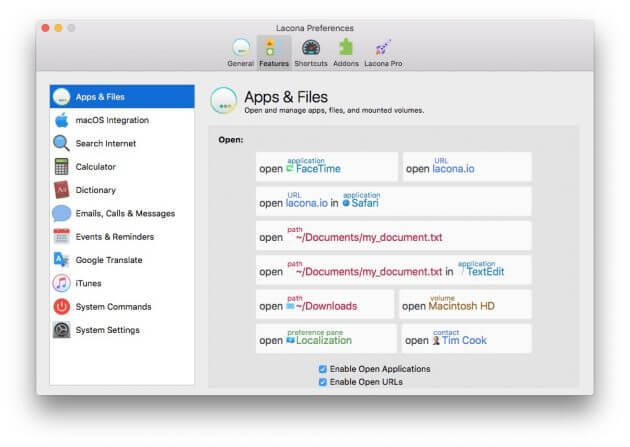Image resolution: width=630 pixels, height=447 pixels.
Task: Open the Lacona Pro rocket icon
Action: point(383,48)
